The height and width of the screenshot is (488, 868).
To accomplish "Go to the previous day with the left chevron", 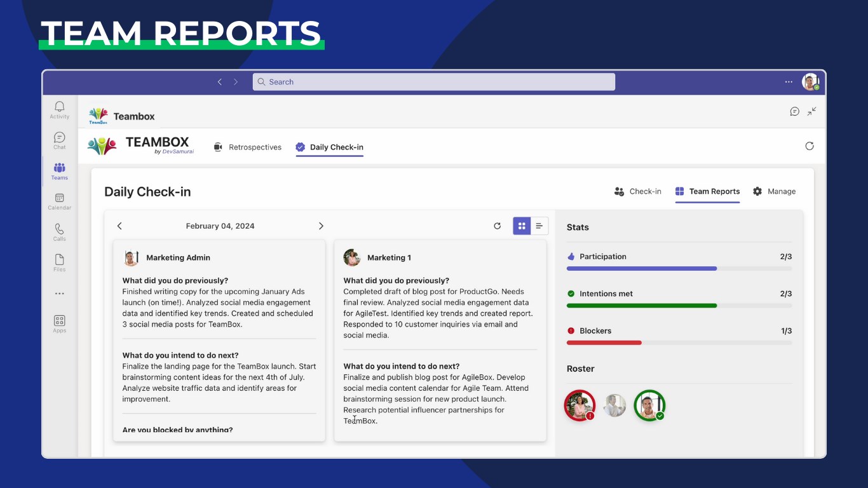I will (119, 226).
